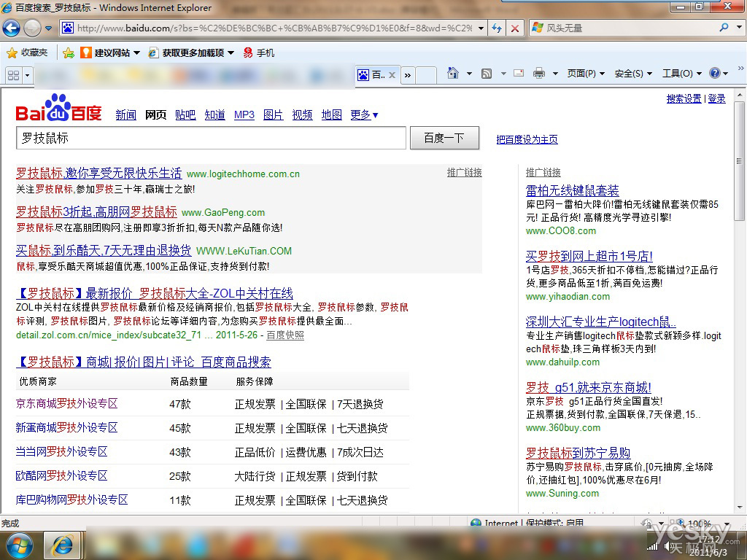Switch to the 视频 search category
The height and width of the screenshot is (560, 747).
coord(303,114)
